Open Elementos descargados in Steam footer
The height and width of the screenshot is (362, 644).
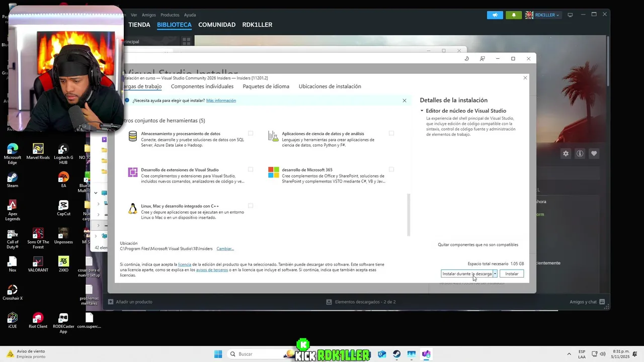point(361,302)
